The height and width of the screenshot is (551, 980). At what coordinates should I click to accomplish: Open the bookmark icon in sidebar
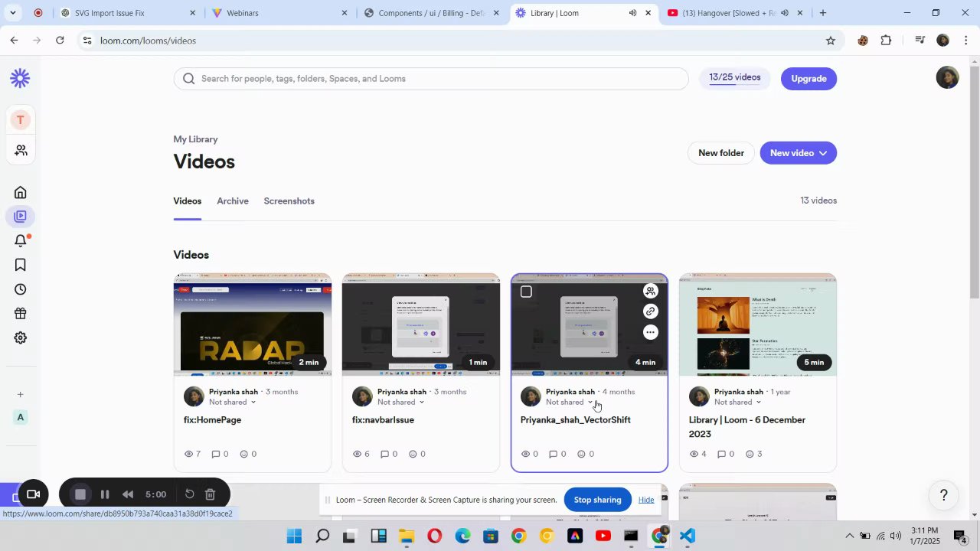point(21,265)
